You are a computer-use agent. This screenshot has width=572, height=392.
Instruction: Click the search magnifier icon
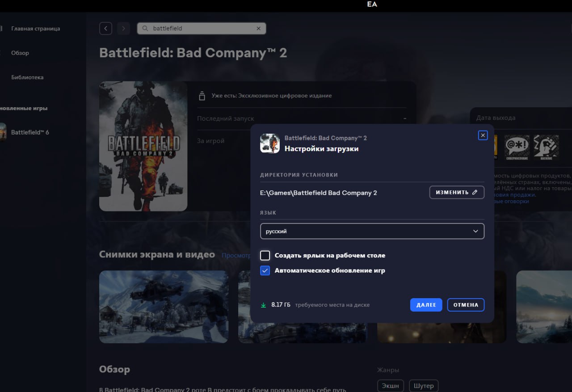click(145, 29)
